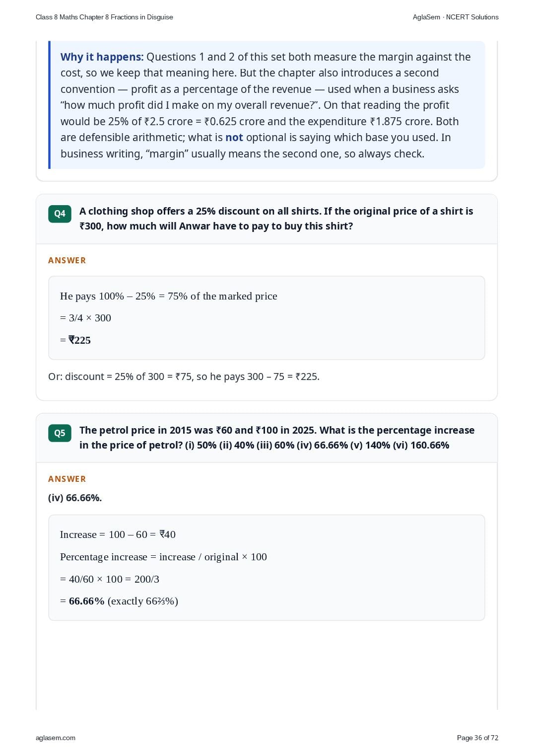Open the aglasem.com footer link
This screenshot has width=534, height=756.
(x=56, y=738)
